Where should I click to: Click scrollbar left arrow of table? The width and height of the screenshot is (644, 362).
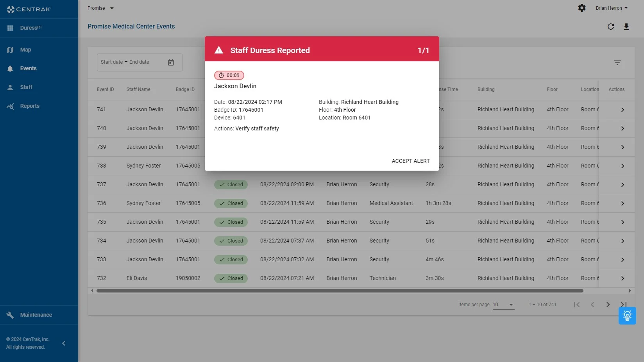click(x=92, y=291)
